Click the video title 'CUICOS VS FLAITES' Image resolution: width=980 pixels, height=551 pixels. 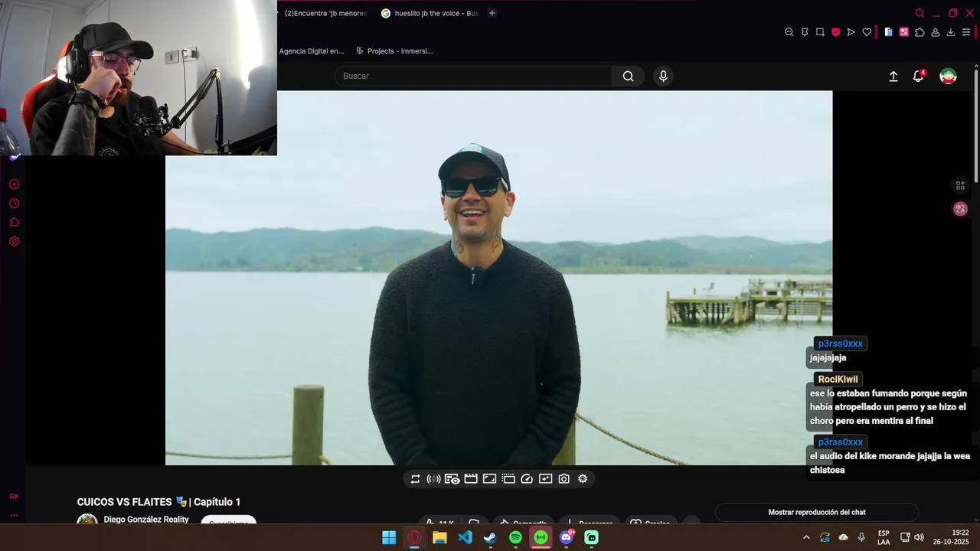click(x=158, y=502)
